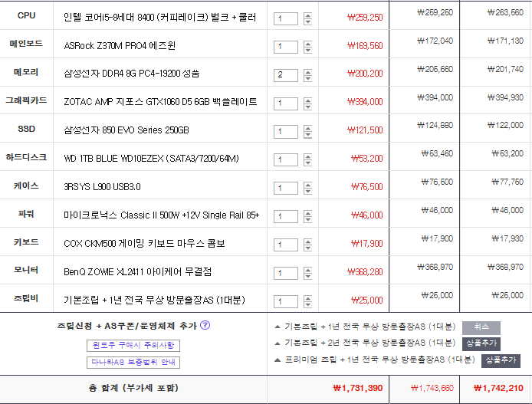This screenshot has height=404, width=532.
Task: Open product COX CKM500 게이밍 키보드 마우스 콤보
Action: 144,244
